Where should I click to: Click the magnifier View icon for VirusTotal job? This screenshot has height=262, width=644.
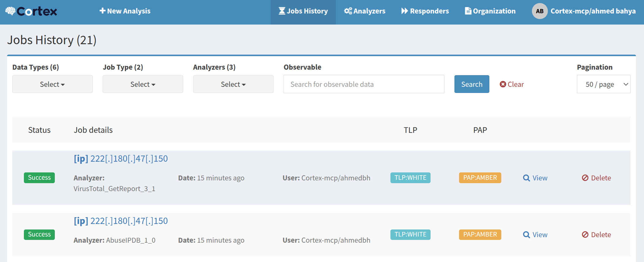tap(526, 178)
